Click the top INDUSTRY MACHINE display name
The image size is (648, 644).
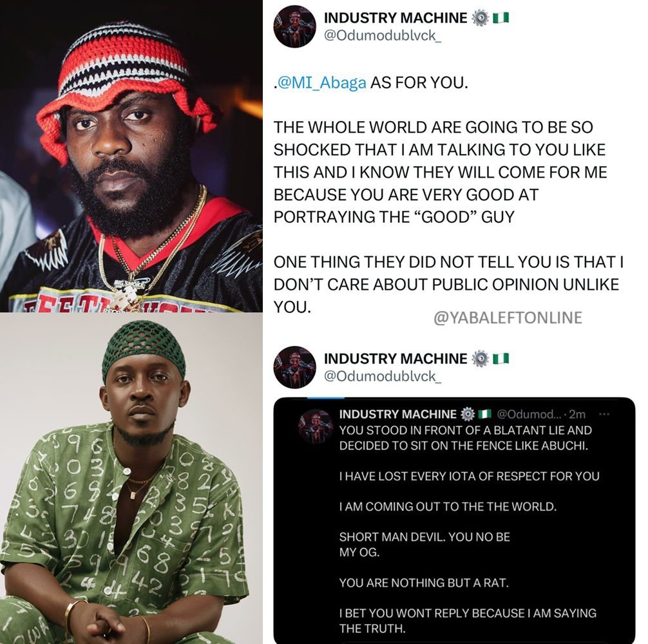pos(395,18)
